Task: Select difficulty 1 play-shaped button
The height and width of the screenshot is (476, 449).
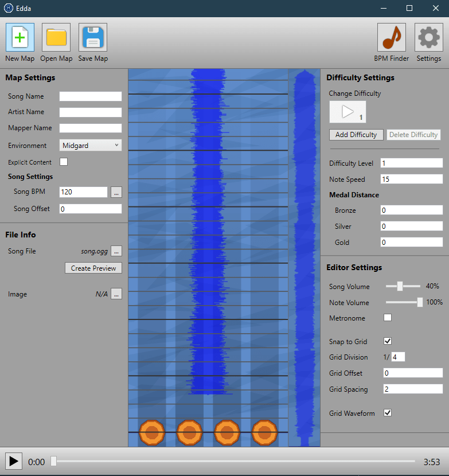Action: [348, 112]
